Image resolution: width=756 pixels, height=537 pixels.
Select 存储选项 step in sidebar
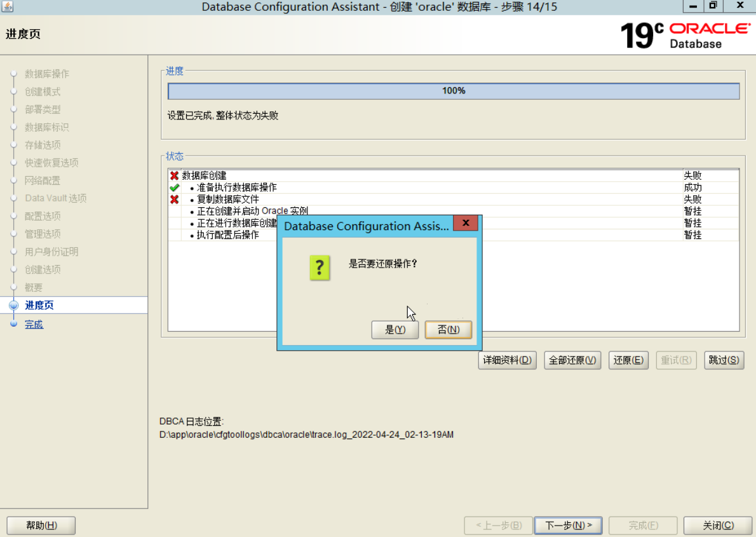click(x=43, y=146)
